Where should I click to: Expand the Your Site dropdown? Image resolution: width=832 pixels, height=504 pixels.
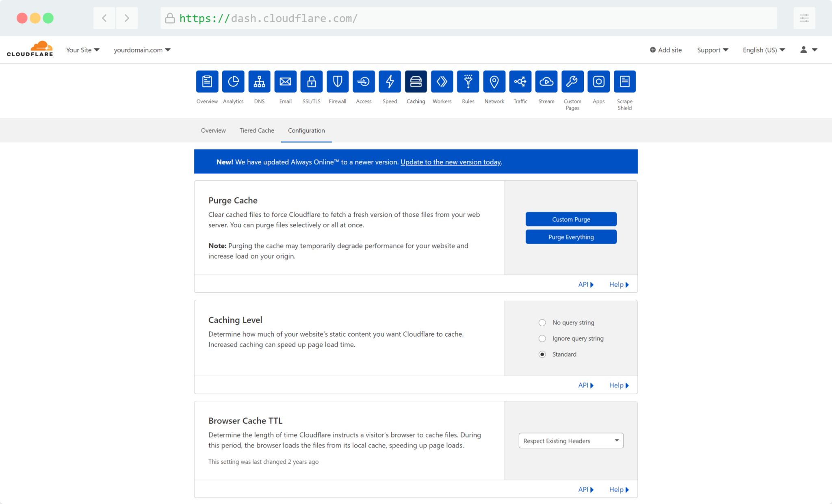coord(82,50)
